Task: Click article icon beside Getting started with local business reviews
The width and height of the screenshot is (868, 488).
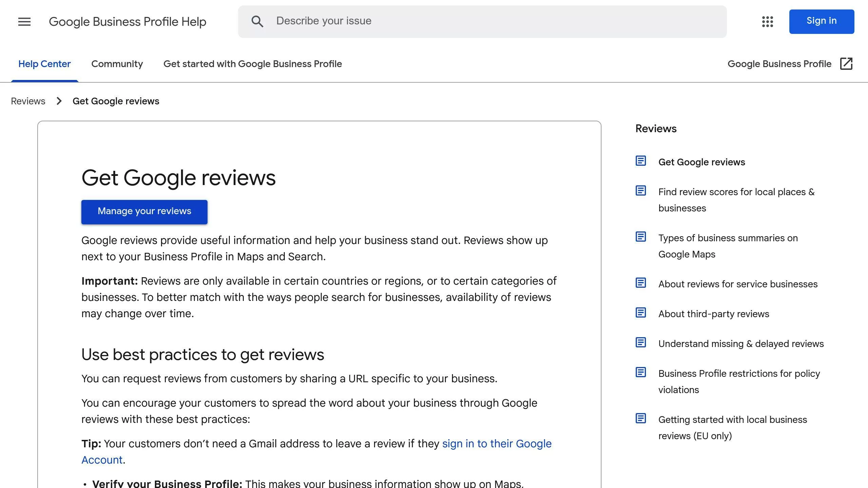Action: click(640, 418)
